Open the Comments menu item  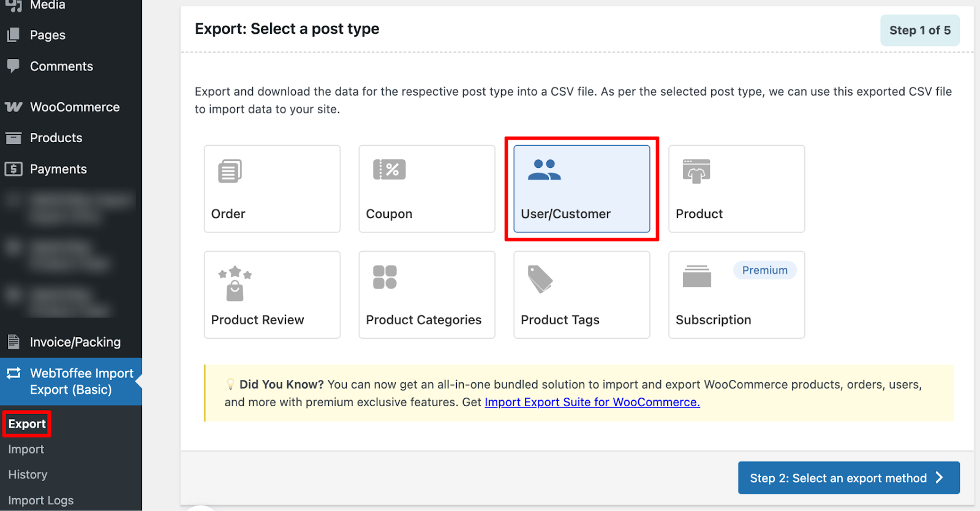(x=61, y=66)
